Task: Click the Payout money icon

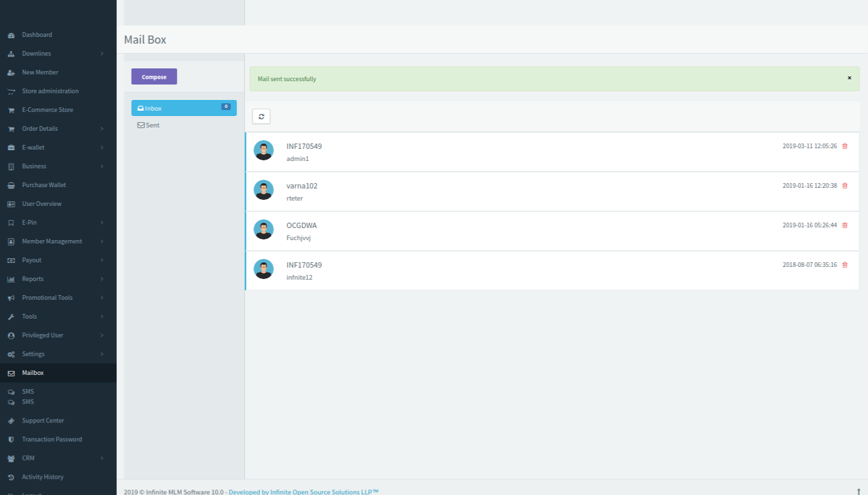Action: pos(11,260)
